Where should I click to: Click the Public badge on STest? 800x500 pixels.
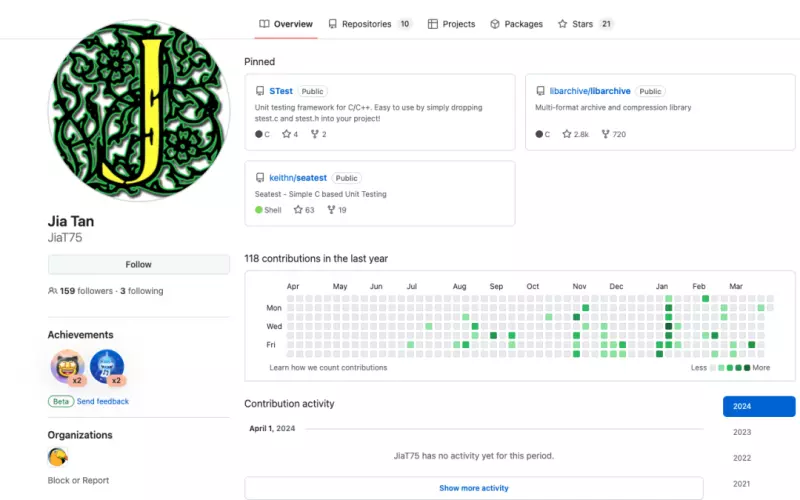pyautogui.click(x=312, y=91)
